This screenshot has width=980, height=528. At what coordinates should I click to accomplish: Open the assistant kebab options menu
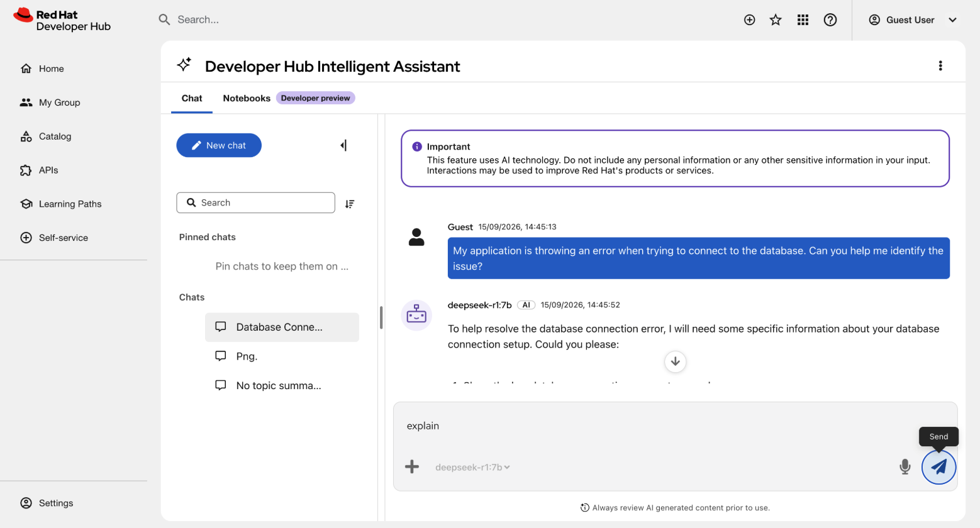[x=940, y=66]
